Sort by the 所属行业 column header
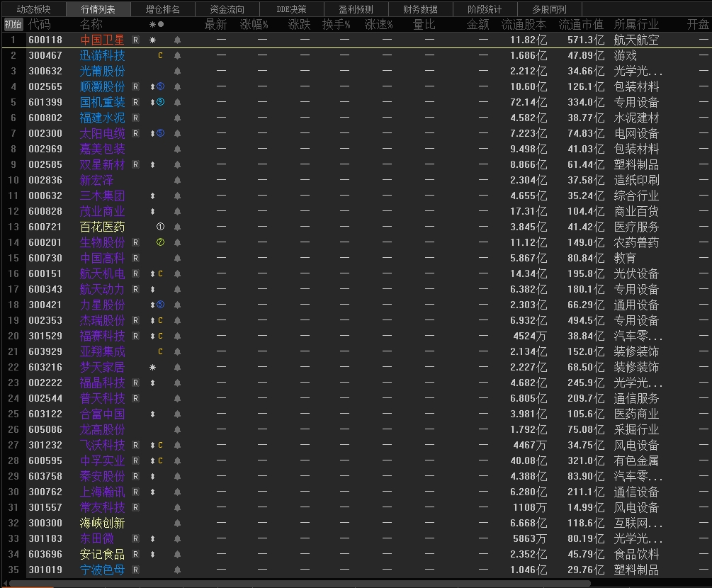 pos(636,24)
